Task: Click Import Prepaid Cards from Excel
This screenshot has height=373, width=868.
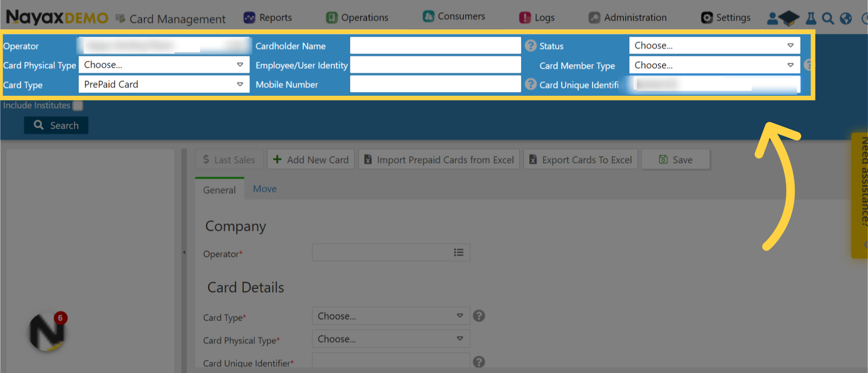Action: click(439, 159)
